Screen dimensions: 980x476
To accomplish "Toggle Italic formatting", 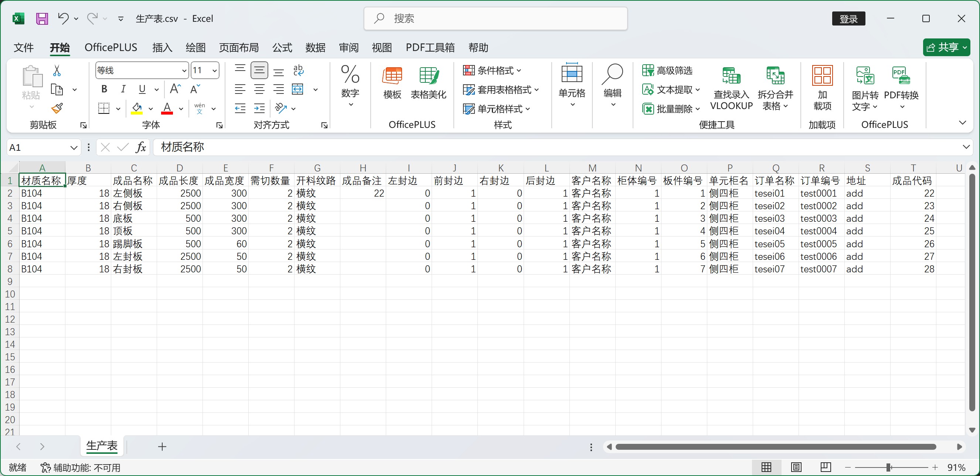I will [123, 89].
